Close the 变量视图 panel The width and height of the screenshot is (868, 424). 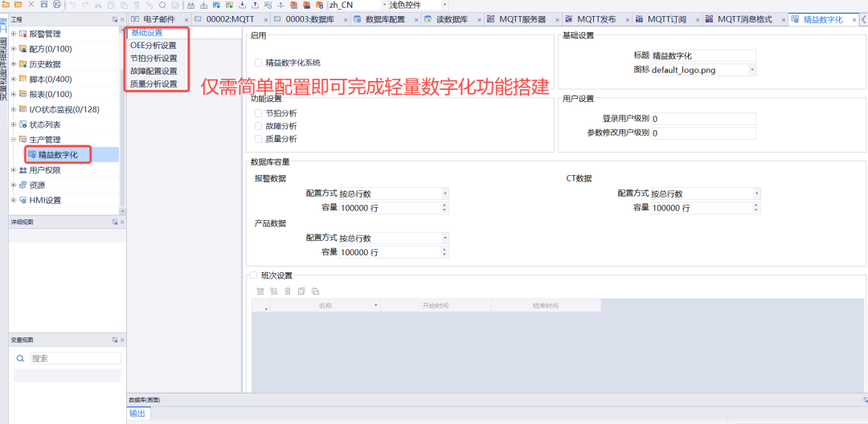pyautogui.click(x=122, y=340)
